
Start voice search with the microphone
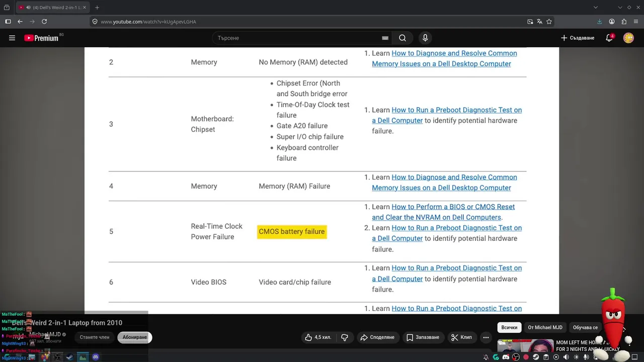point(425,38)
